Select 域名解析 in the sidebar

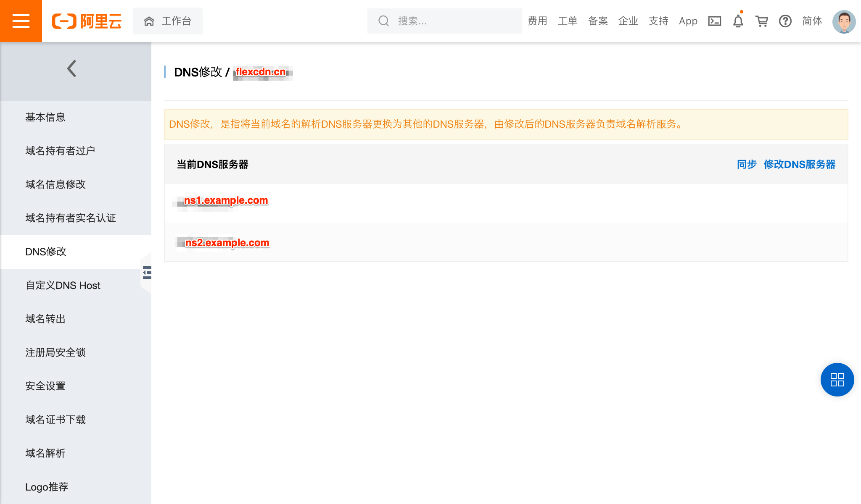(x=45, y=453)
